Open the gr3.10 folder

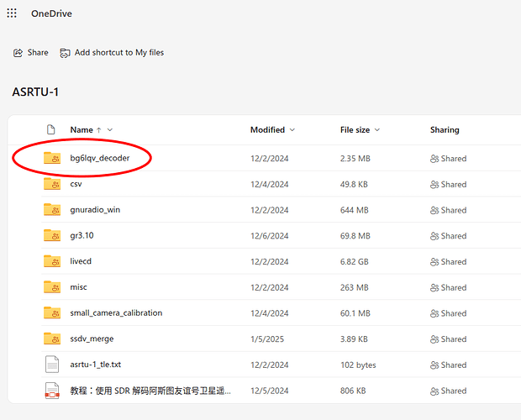tap(82, 235)
